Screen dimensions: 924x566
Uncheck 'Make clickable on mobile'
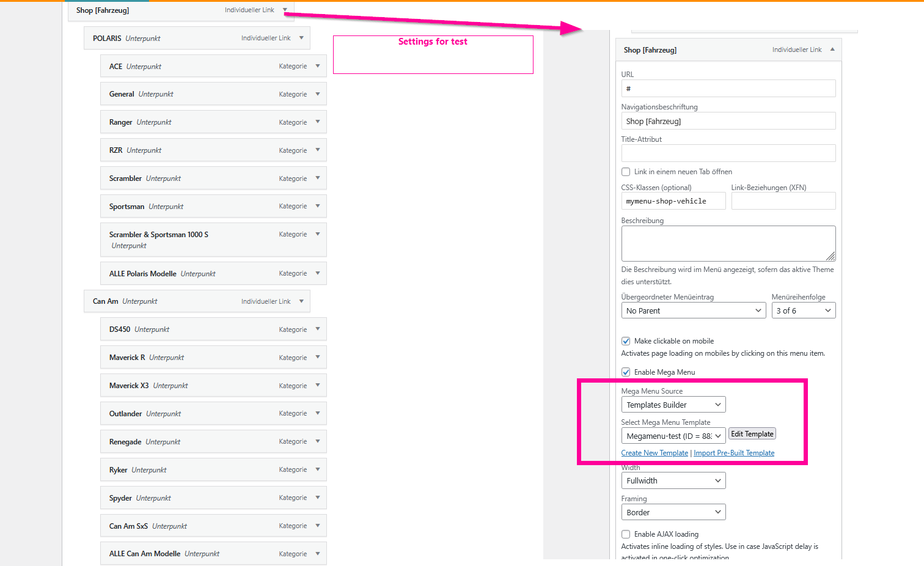(626, 341)
